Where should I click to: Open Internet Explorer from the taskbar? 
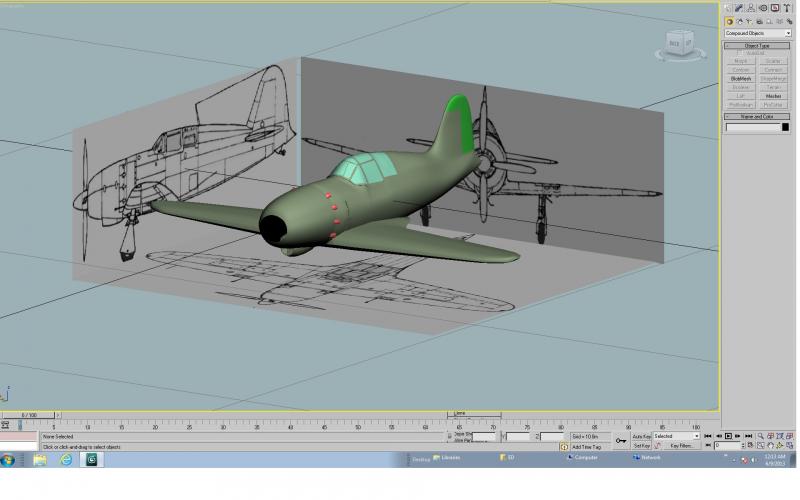pyautogui.click(x=66, y=460)
